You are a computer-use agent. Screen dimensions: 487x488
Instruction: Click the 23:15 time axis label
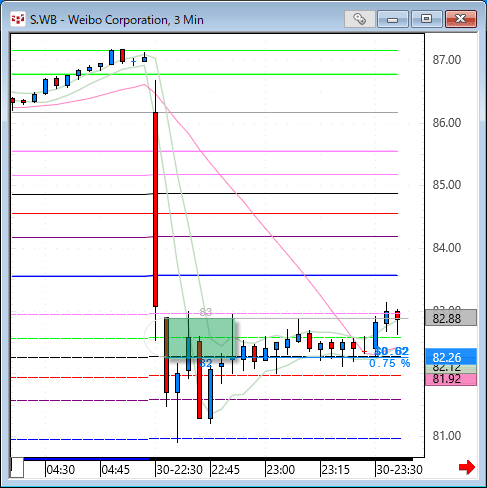[336, 470]
